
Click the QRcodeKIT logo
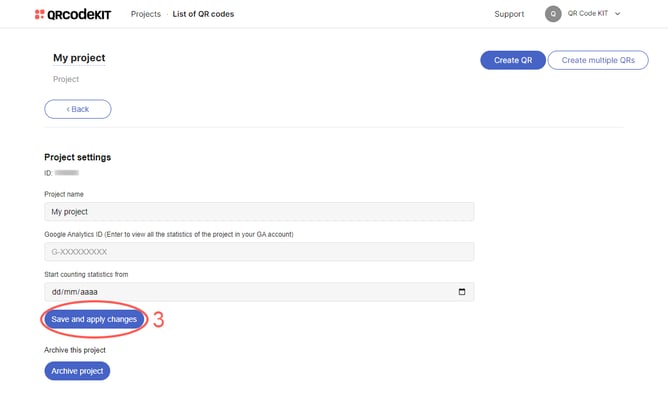(73, 14)
